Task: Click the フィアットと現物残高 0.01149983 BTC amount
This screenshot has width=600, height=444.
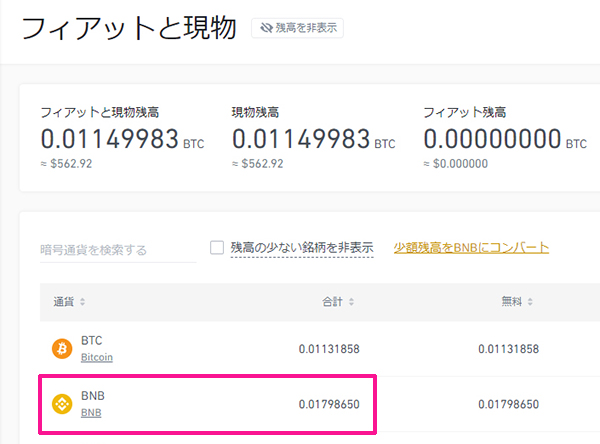Action: tap(122, 139)
